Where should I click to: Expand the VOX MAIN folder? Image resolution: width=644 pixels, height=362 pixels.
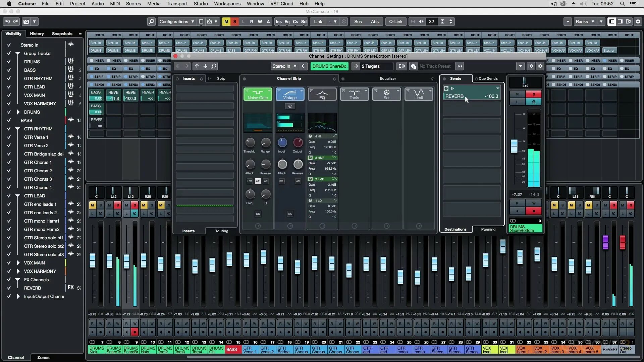pyautogui.click(x=18, y=263)
